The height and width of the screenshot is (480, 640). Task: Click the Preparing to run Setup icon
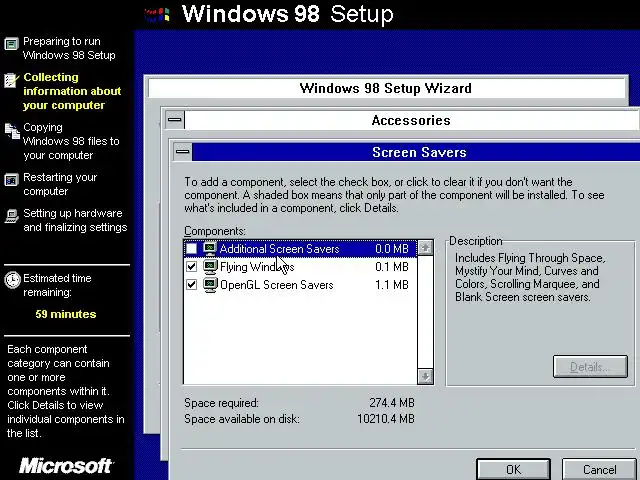[11, 44]
